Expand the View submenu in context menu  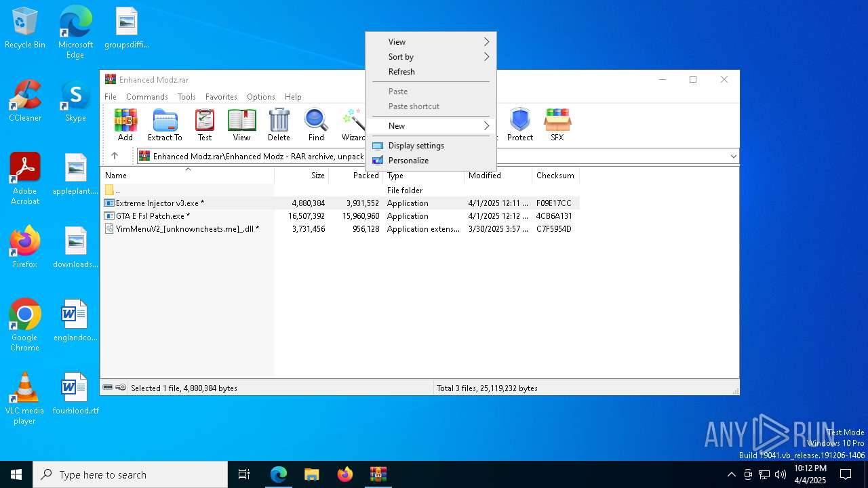pos(431,42)
